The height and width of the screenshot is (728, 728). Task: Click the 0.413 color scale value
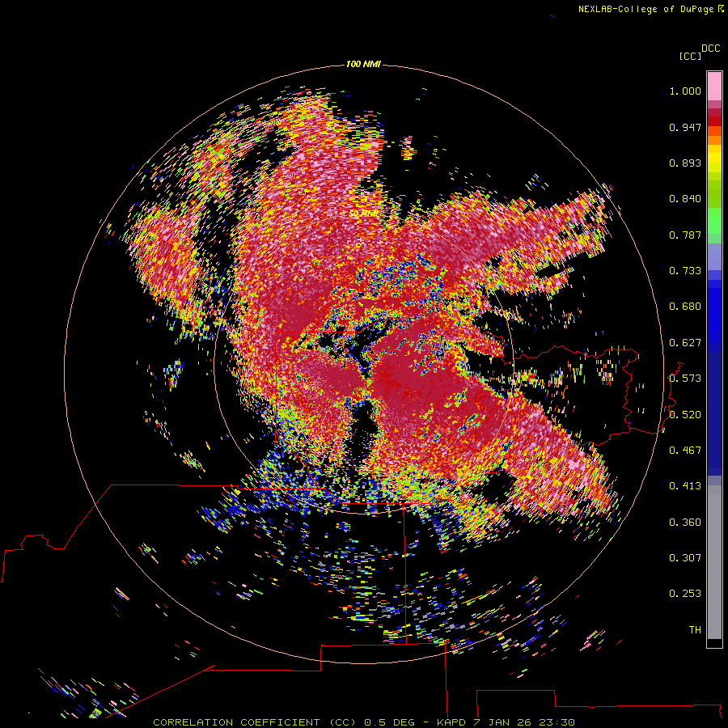pos(685,486)
